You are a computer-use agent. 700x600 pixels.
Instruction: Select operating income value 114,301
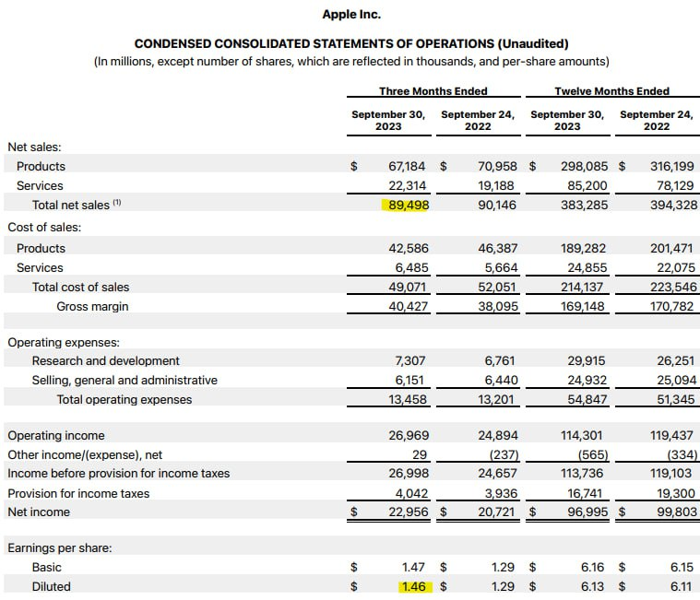(x=582, y=435)
